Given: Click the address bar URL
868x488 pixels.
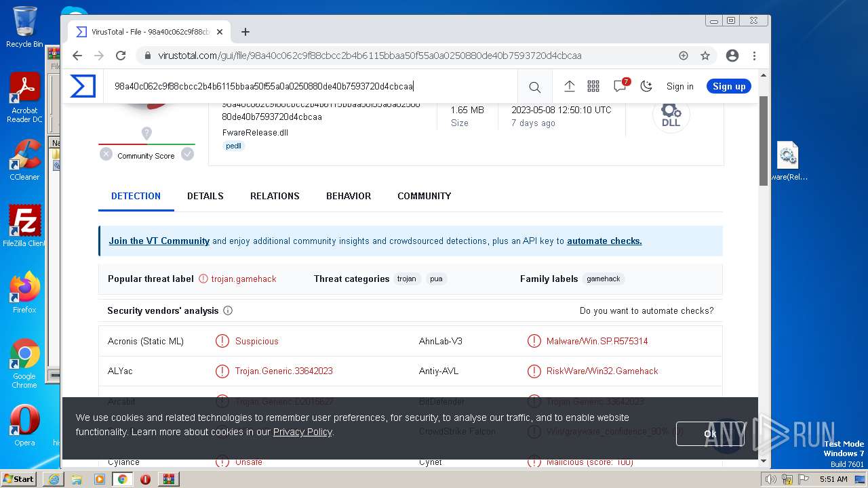Looking at the screenshot, I should coord(370,56).
